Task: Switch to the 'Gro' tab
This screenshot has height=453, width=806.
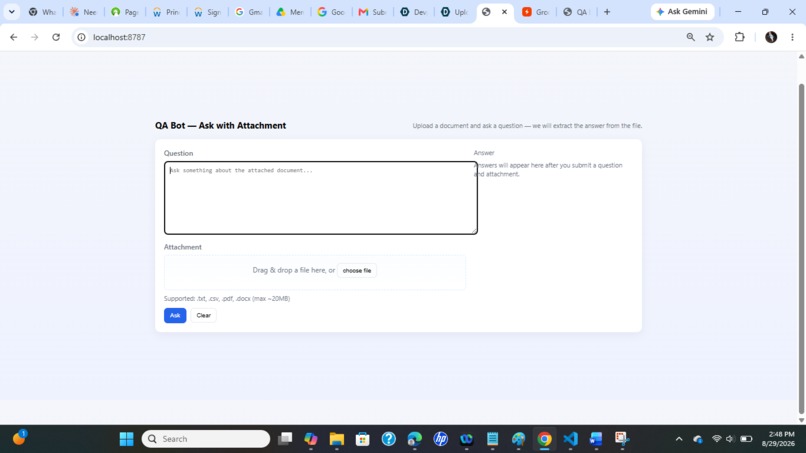Action: pyautogui.click(x=535, y=12)
